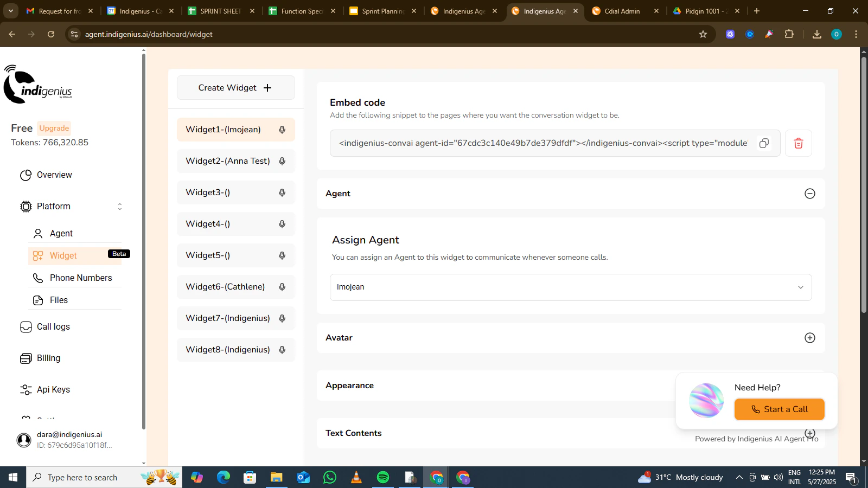Open Widget7-(Indigenius) entry
Screen dimensions: 868x488
[235, 318]
